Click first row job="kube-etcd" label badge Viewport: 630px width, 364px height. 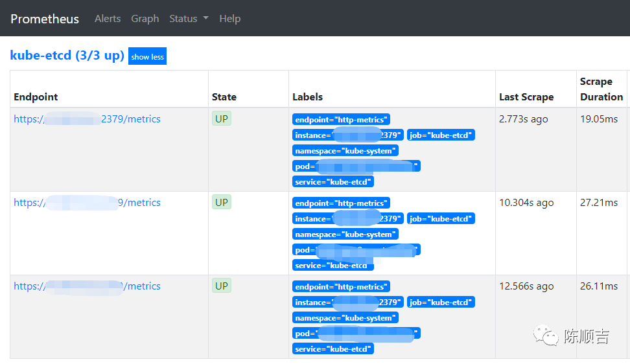pos(441,135)
